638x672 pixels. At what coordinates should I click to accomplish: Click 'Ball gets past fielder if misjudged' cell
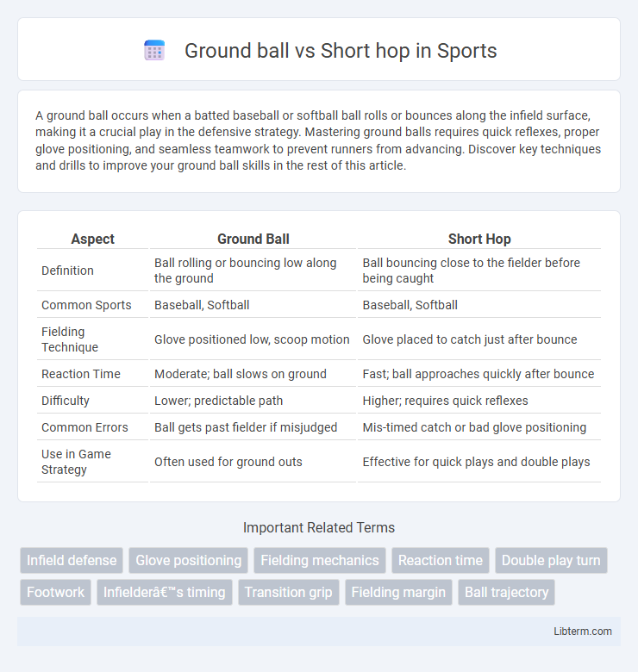(x=253, y=427)
